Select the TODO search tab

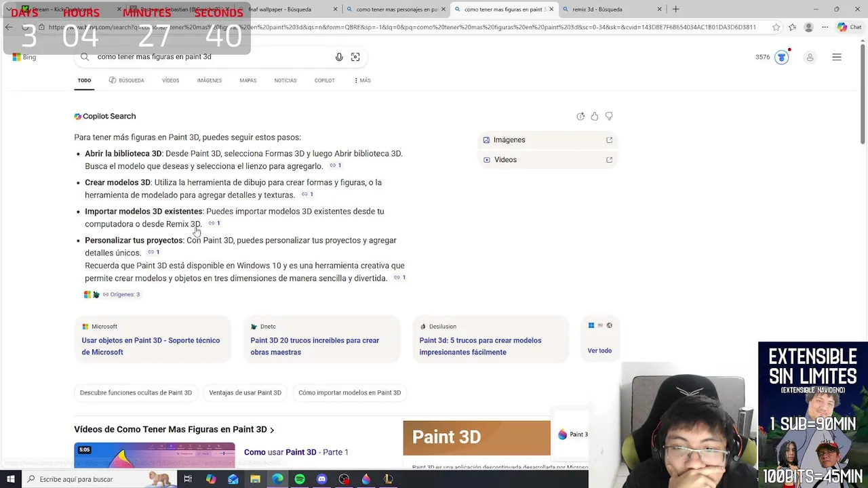point(84,81)
